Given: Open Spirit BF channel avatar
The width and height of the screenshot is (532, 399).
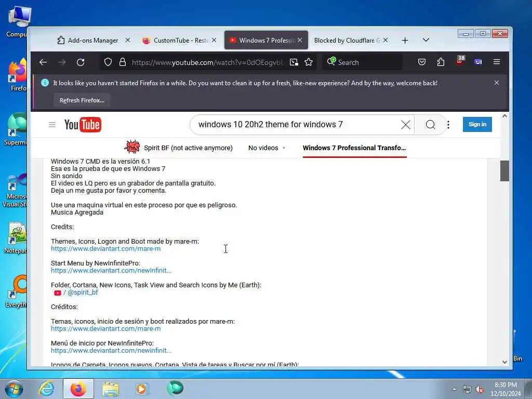Looking at the screenshot, I should [132, 147].
